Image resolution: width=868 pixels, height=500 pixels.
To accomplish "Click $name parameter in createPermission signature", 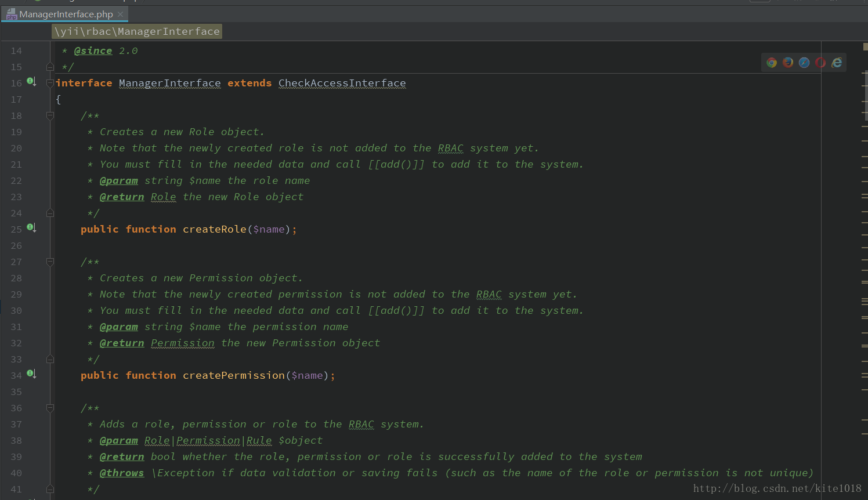I will [x=308, y=376].
